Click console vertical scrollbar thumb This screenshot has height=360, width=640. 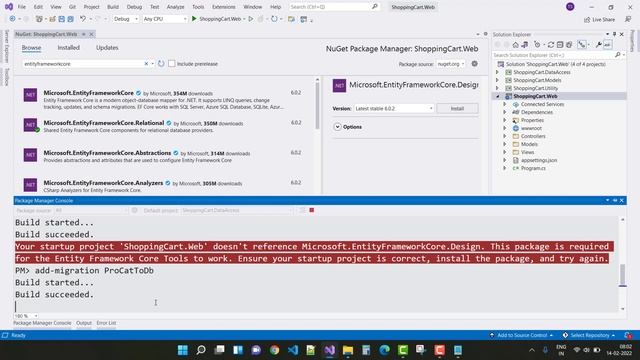pyautogui.click(x=622, y=275)
